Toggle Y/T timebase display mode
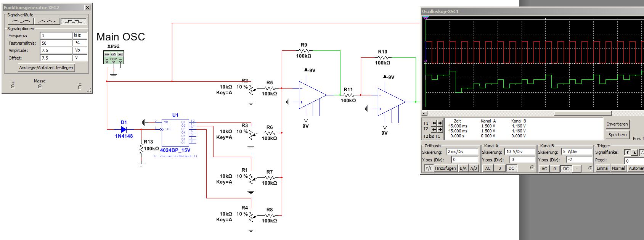Screen dimensions: 644x240 [429, 168]
